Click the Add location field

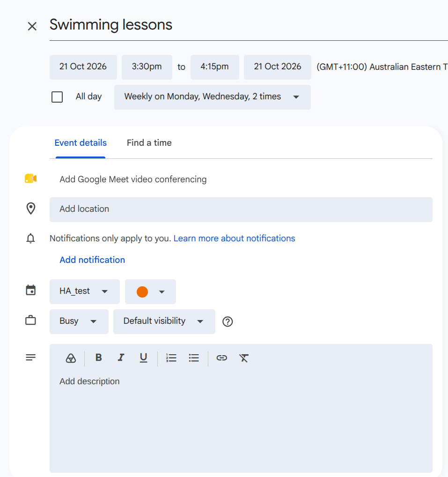(241, 209)
